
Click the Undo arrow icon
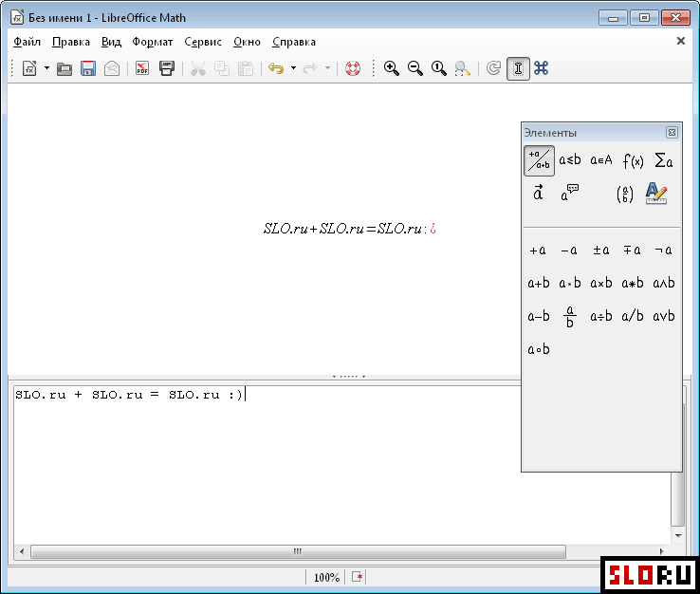[x=276, y=68]
